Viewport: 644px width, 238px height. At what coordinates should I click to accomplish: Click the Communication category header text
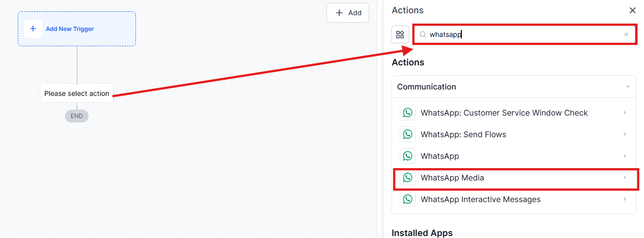pos(426,87)
